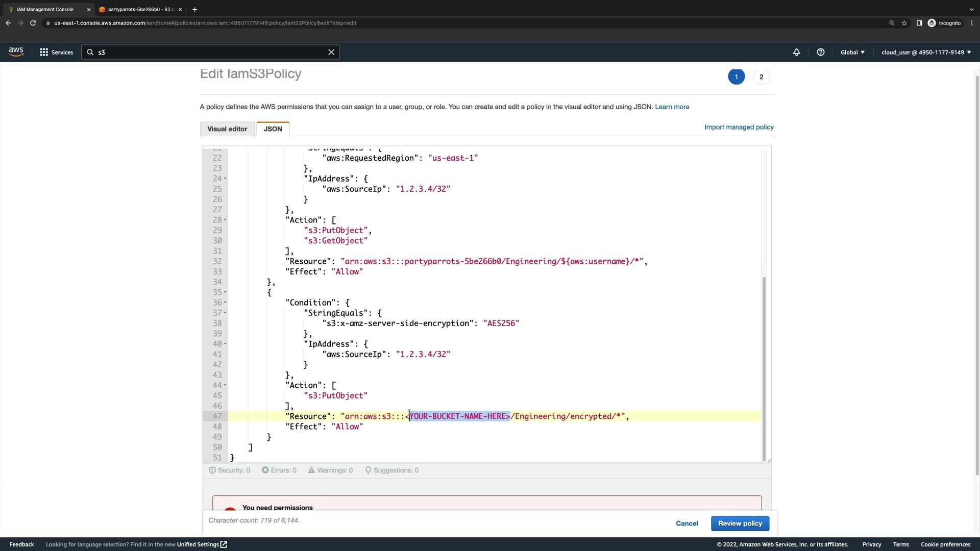Collapse the code fold at line 35
The height and width of the screenshot is (551, 980).
pyautogui.click(x=225, y=292)
